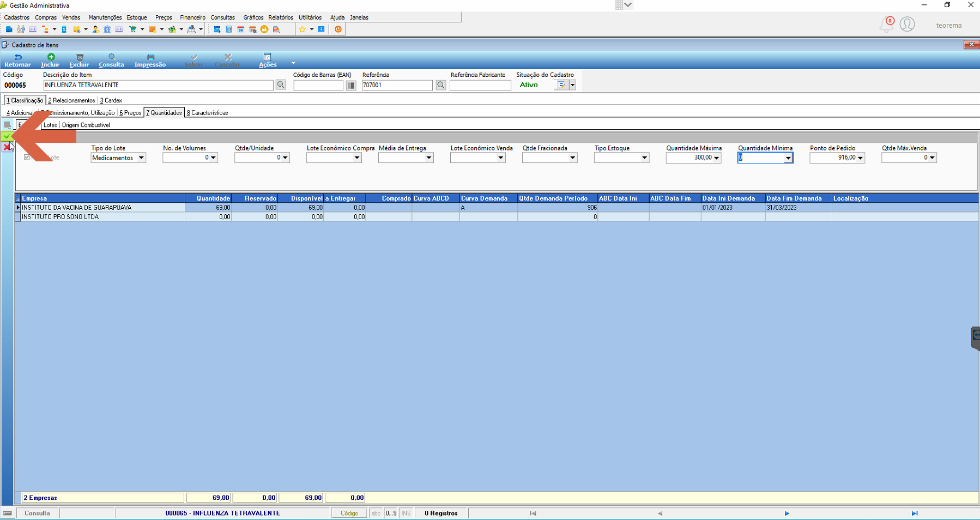
Task: Open the Consulta magnifier search
Action: tap(111, 61)
